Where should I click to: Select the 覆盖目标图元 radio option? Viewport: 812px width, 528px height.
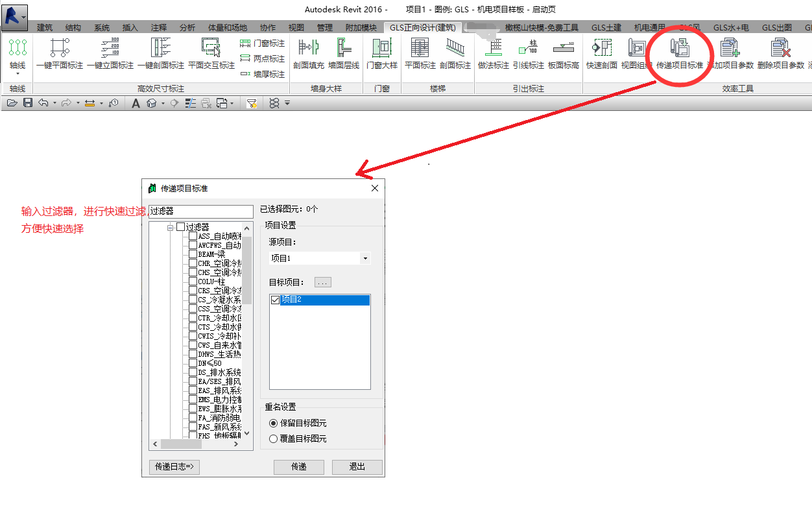(x=273, y=438)
